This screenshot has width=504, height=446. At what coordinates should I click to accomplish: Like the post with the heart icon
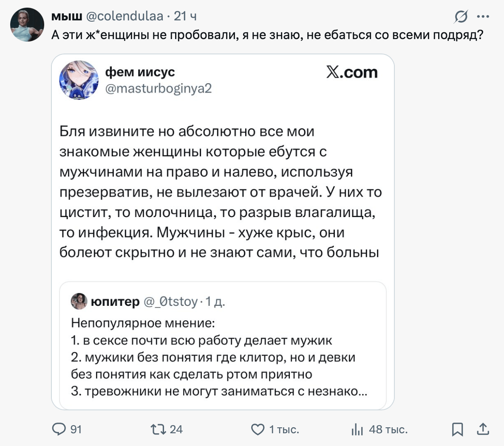pyautogui.click(x=258, y=429)
